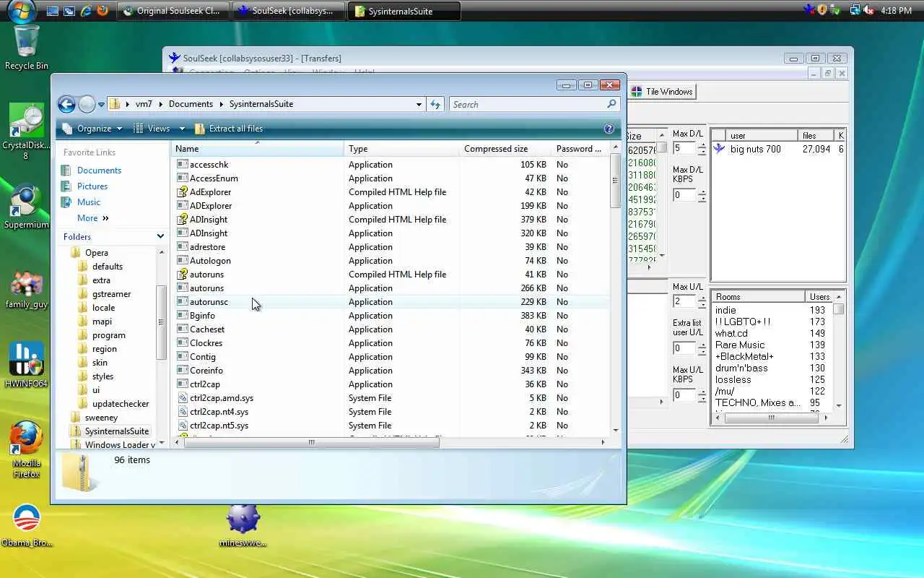The image size is (924, 578).
Task: Click the security shield tray icon
Action: (x=821, y=11)
